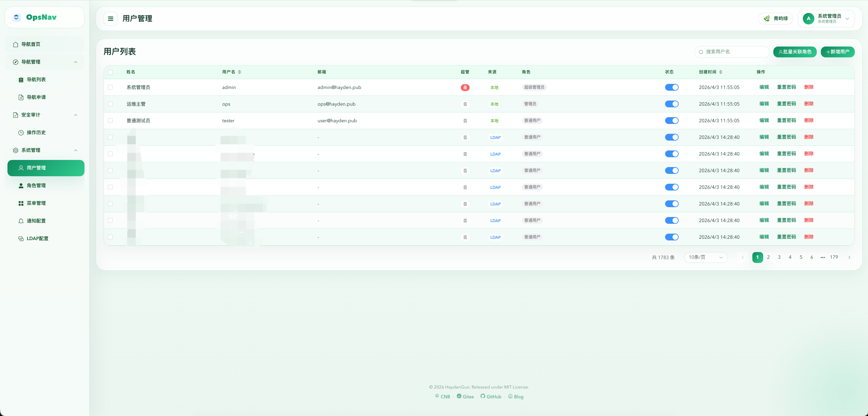868x416 pixels.
Task: Open GitHub link in footer
Action: coord(491,397)
